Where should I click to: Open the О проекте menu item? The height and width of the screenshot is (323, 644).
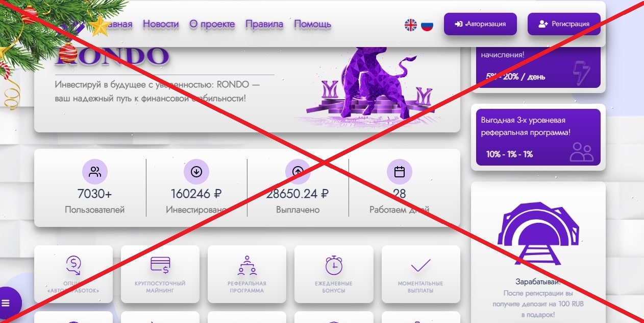(212, 24)
